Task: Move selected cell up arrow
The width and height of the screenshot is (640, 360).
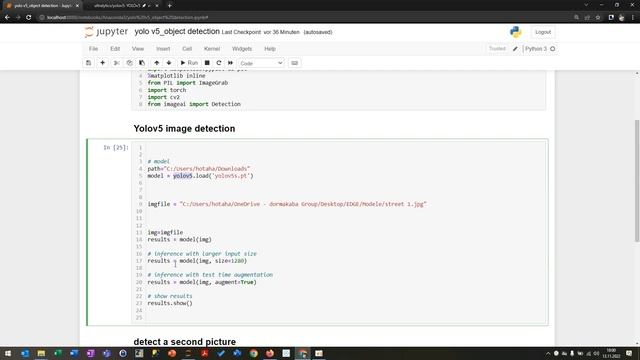Action: pyautogui.click(x=156, y=63)
